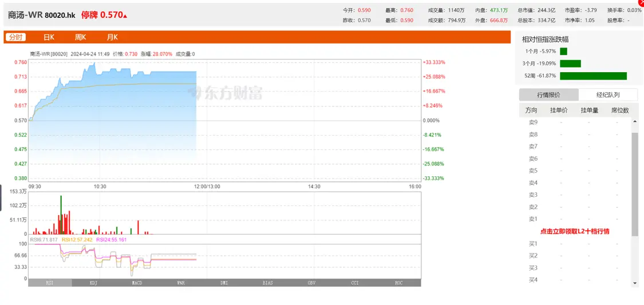
Task: Click the 卖9 order book row
Action: click(x=575, y=122)
